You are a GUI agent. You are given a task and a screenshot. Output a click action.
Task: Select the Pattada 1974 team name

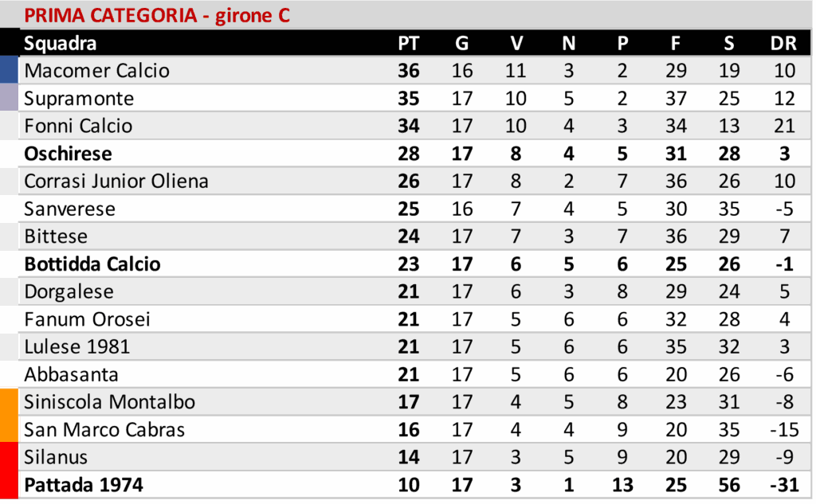[x=84, y=484]
